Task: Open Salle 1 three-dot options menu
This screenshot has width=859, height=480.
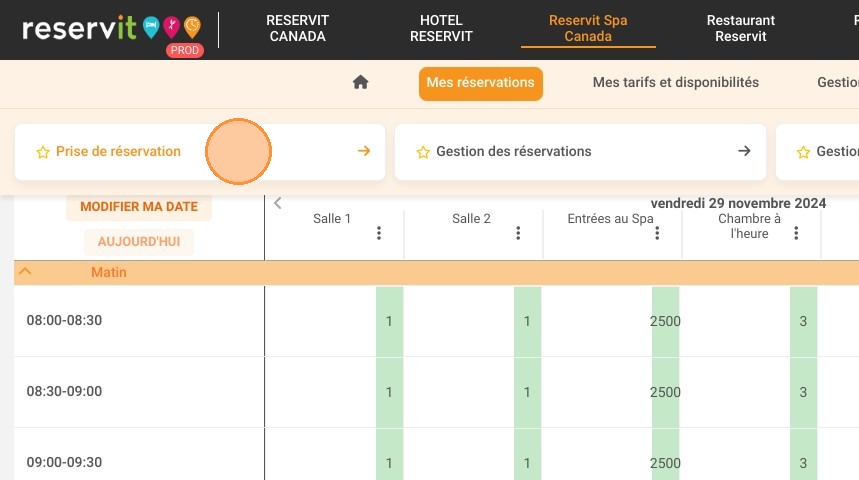Action: pos(379,233)
